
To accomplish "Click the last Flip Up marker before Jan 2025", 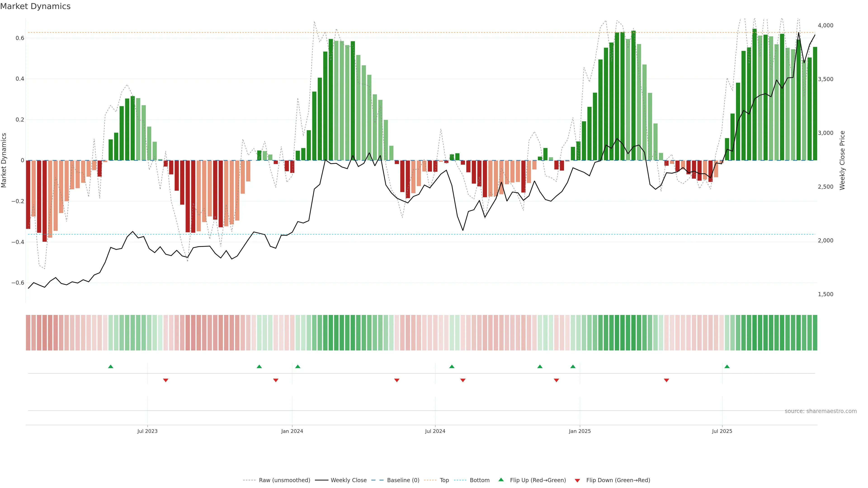I will (573, 366).
